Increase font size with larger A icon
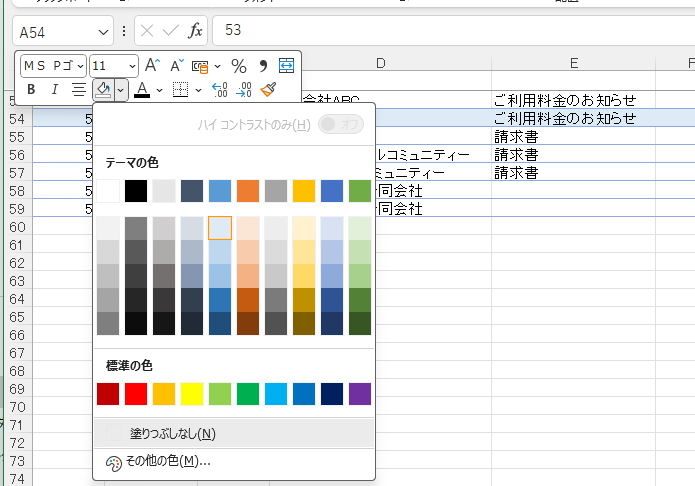Viewport: 695px width, 486px height. coord(151,66)
